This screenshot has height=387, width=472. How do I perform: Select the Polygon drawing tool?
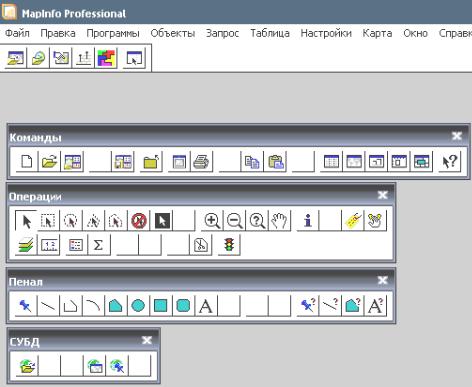coord(116,306)
